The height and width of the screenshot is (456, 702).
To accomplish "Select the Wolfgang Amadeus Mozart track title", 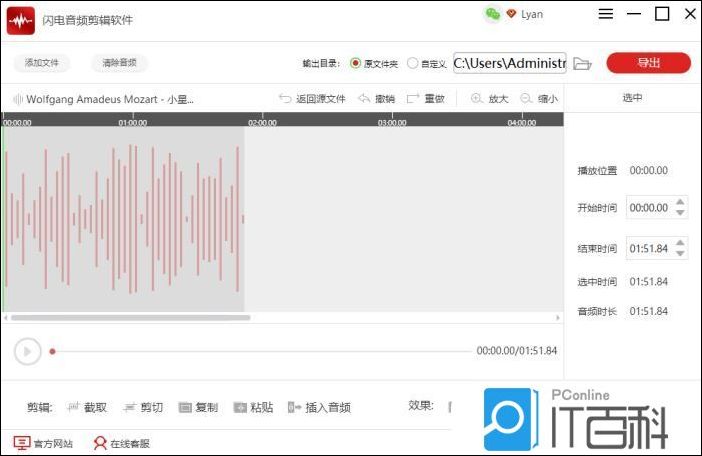I will pos(110,99).
